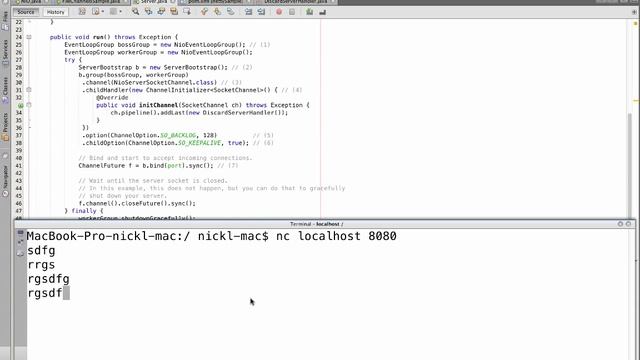Minimize the Terminal panel

pos(620,224)
